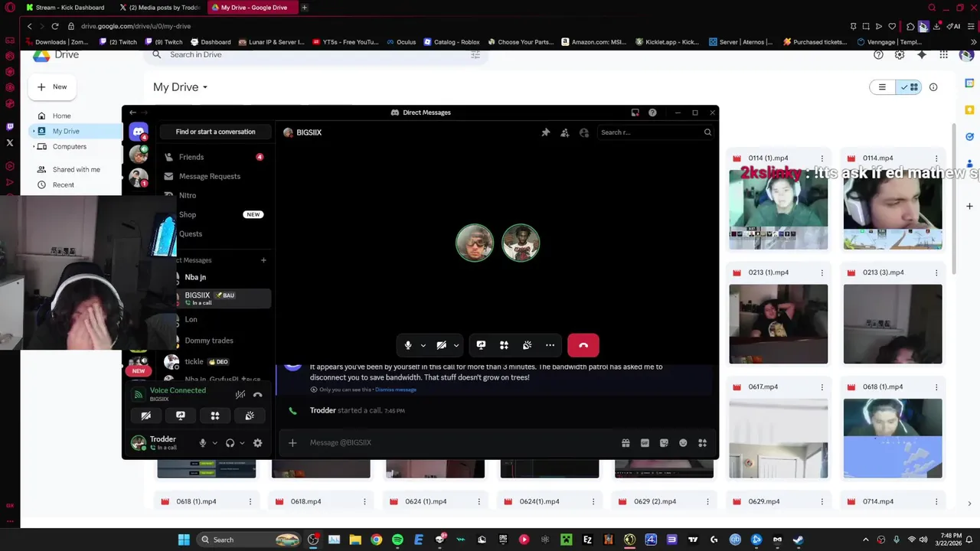Screen dimensions: 980x551
Task: Click the Dismiss message link
Action: 396,390
